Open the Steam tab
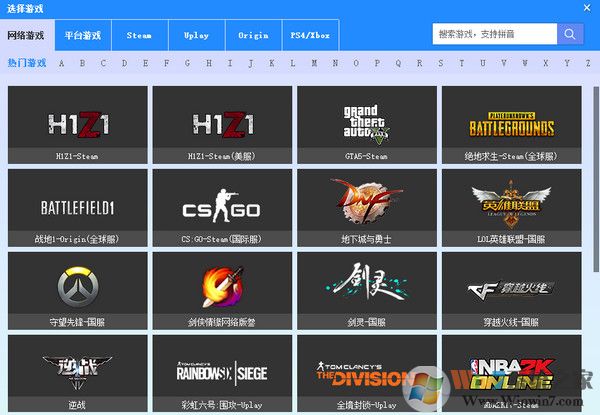Viewport: 600px width, 415px height. pyautogui.click(x=139, y=35)
